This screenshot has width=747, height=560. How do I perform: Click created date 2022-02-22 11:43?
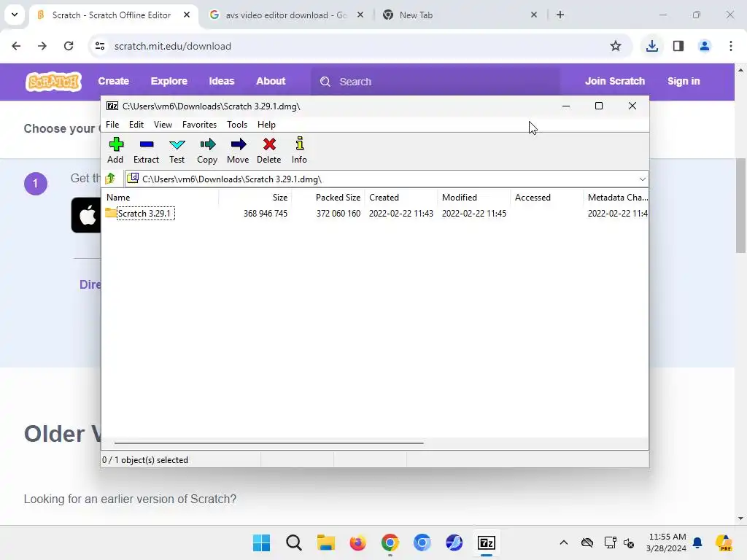tap(400, 214)
